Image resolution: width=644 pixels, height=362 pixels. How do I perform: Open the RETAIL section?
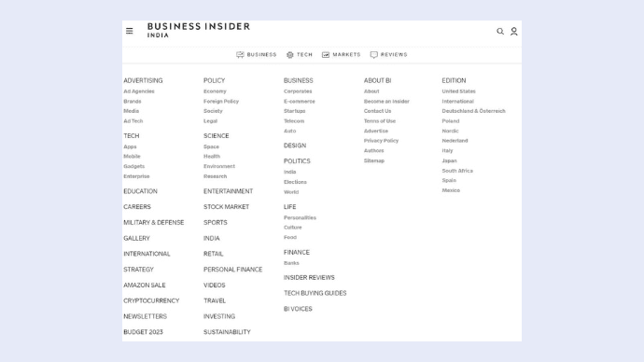pos(213,254)
